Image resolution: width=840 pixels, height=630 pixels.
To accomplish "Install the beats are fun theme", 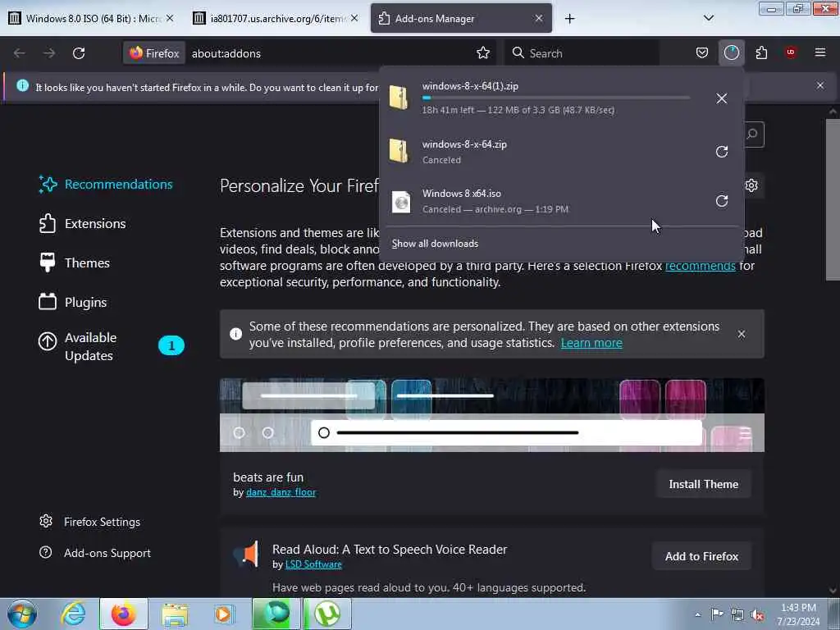I will coord(703,484).
